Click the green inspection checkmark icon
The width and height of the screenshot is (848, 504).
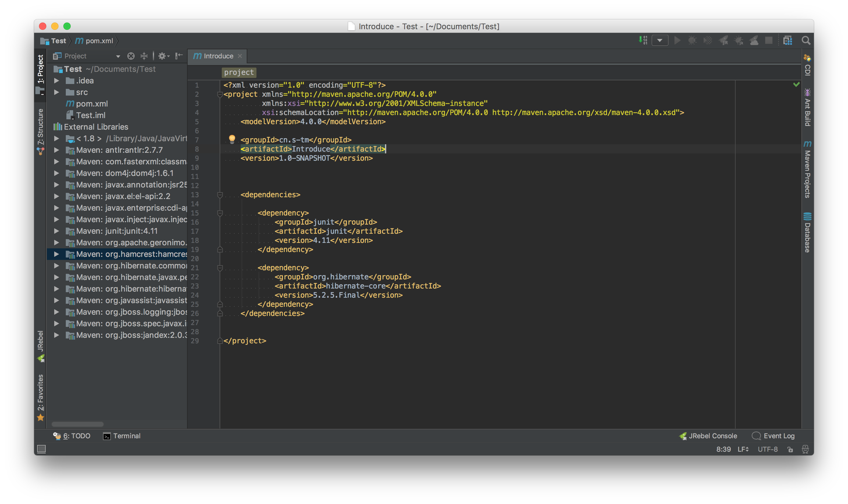796,84
